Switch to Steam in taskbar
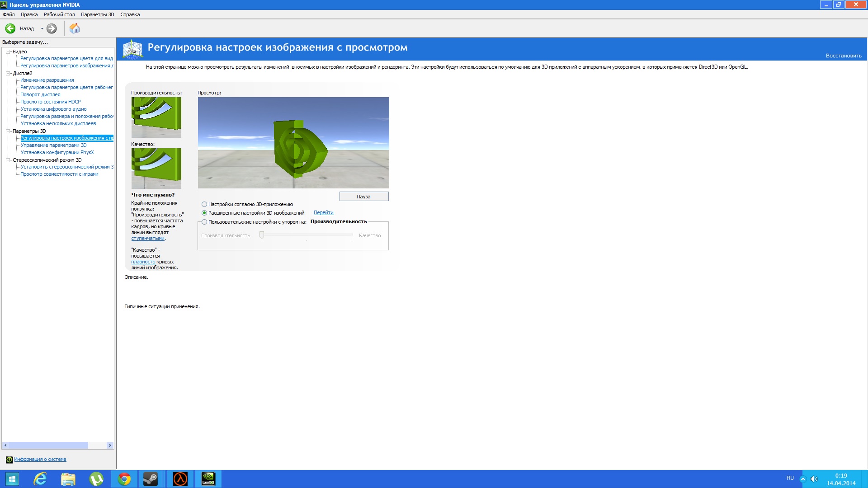The image size is (868, 488). (151, 479)
